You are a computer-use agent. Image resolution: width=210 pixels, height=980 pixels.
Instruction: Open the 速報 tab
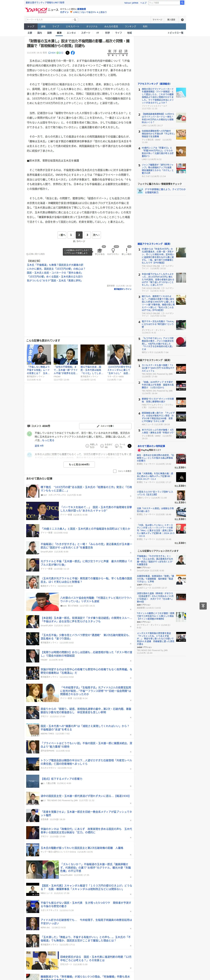click(x=43, y=26)
